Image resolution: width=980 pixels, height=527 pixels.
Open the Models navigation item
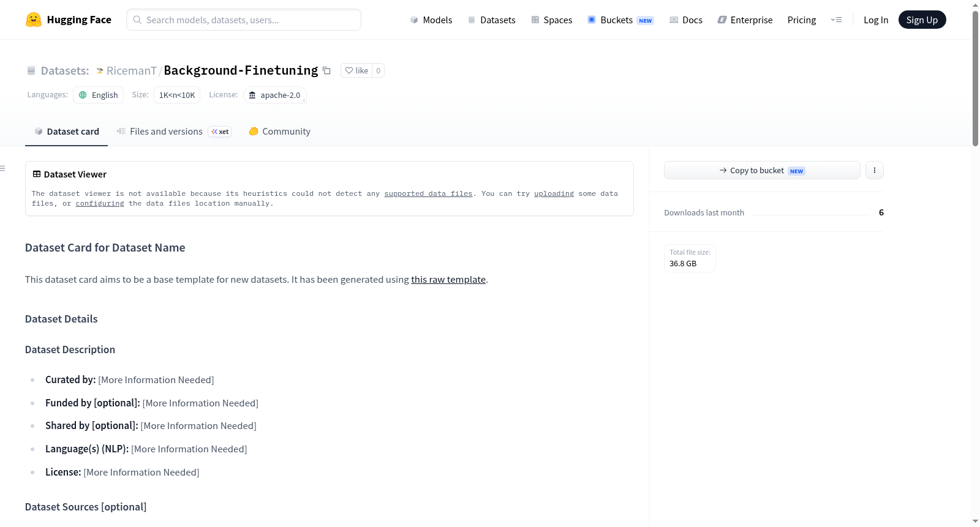(x=431, y=20)
